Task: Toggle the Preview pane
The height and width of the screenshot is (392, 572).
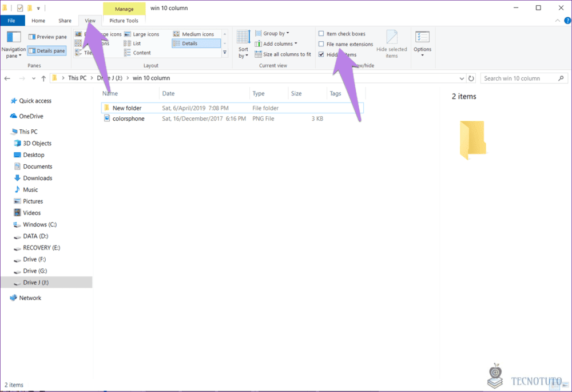Action: [x=47, y=37]
